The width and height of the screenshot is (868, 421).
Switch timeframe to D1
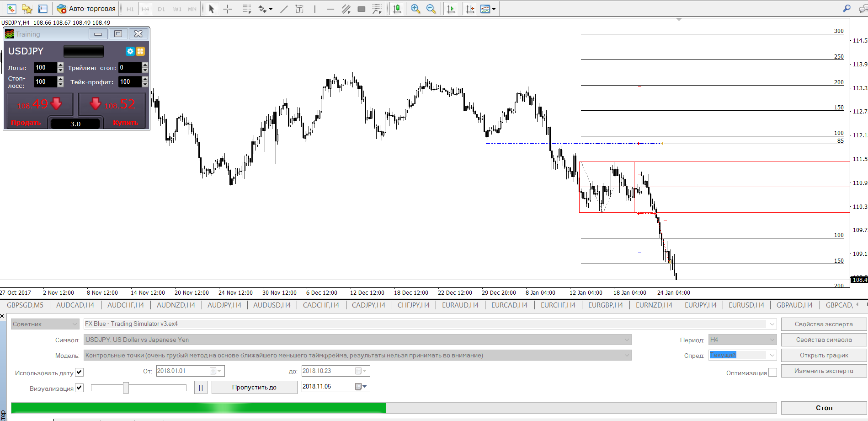161,9
